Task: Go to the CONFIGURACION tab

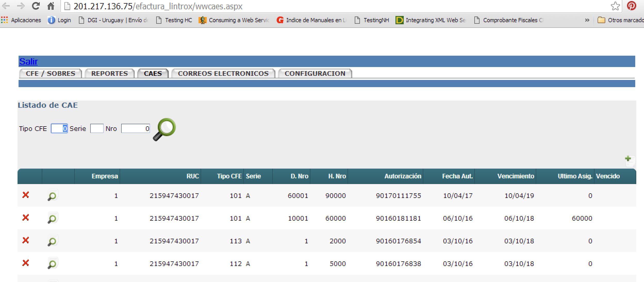Action: 315,73
